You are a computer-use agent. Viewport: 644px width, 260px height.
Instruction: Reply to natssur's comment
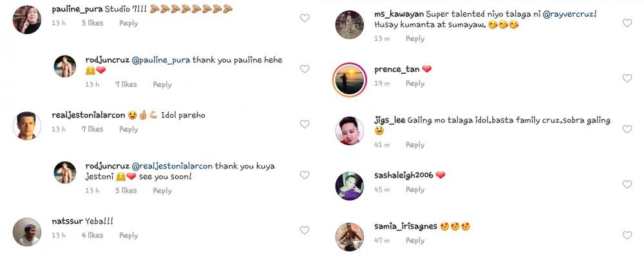coord(129,235)
